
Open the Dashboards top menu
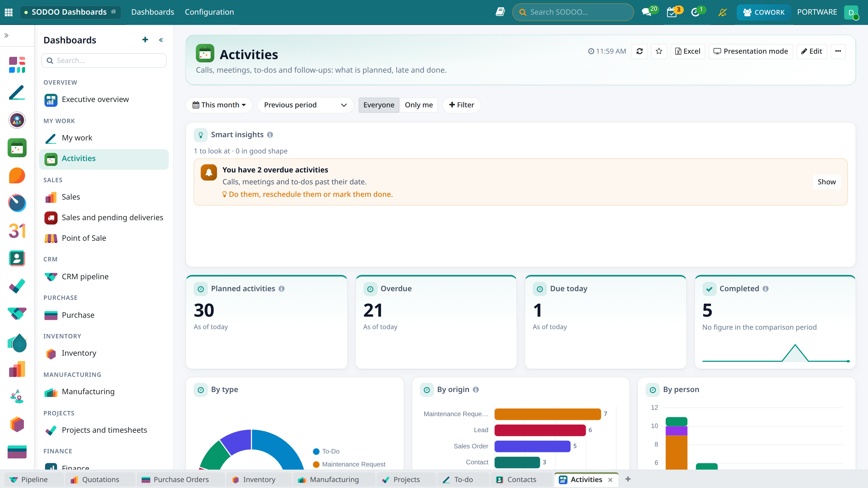click(153, 12)
